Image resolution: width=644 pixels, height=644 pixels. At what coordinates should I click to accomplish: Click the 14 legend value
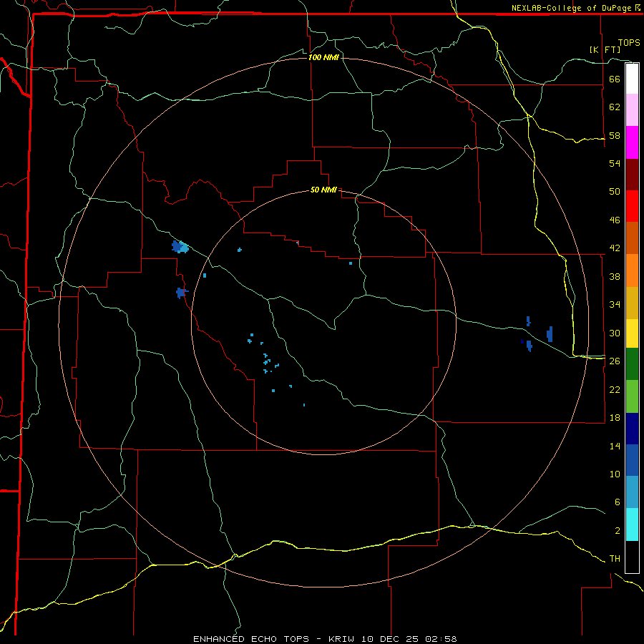[x=615, y=446]
